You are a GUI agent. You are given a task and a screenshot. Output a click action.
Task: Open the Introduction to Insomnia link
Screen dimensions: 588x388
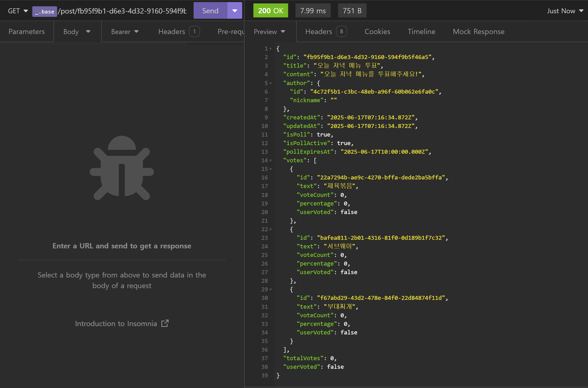click(116, 323)
